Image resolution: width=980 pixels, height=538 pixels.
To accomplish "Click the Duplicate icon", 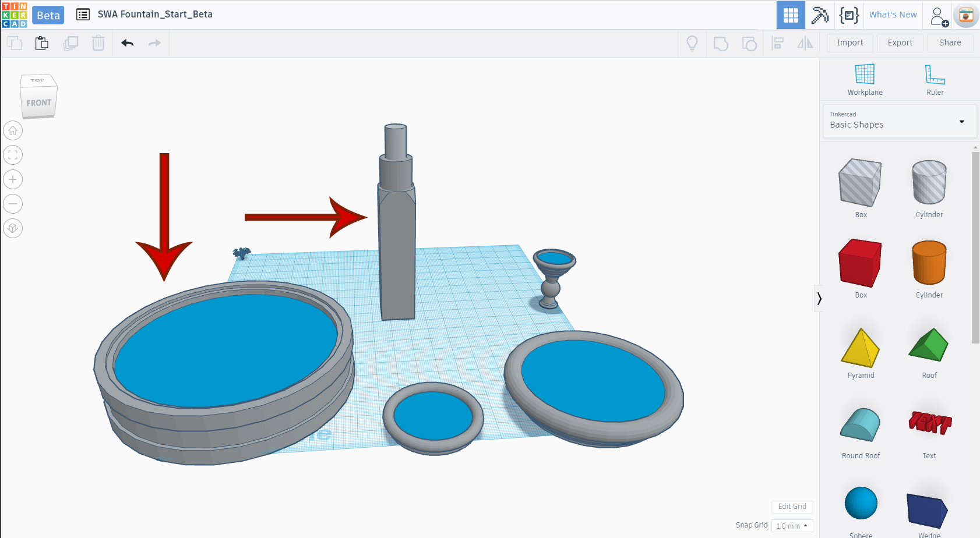I will point(70,43).
